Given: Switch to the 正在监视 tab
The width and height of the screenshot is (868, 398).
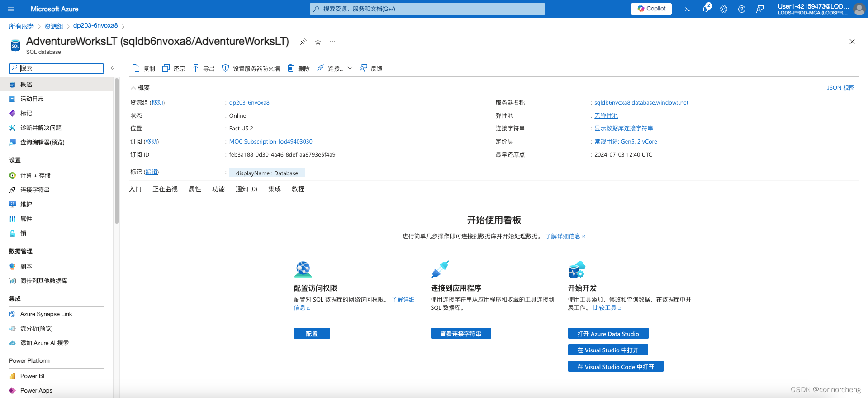Looking at the screenshot, I should coord(165,189).
